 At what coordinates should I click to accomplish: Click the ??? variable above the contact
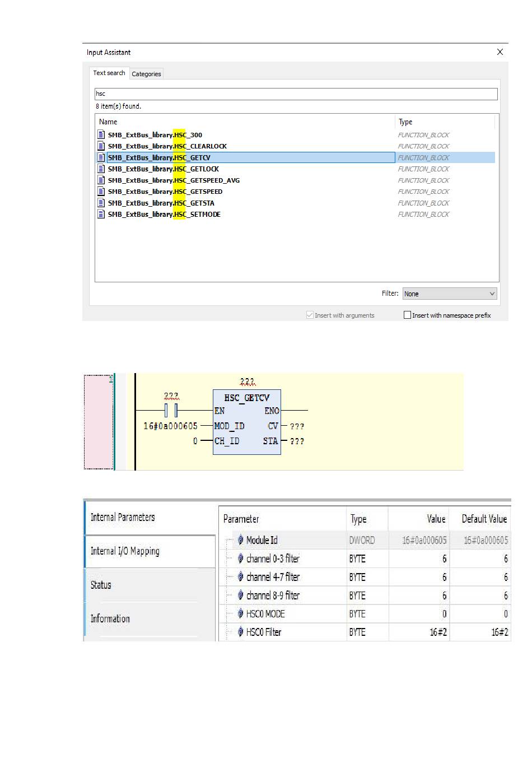171,396
